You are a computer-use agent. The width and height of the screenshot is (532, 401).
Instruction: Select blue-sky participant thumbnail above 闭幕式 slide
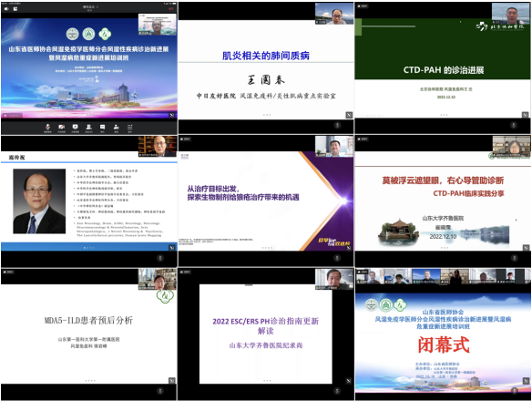click(x=426, y=276)
